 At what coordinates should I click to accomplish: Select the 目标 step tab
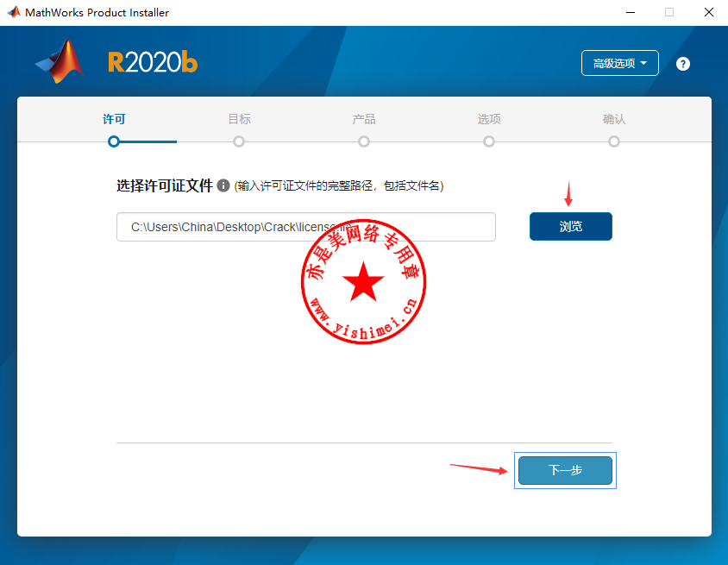(239, 119)
